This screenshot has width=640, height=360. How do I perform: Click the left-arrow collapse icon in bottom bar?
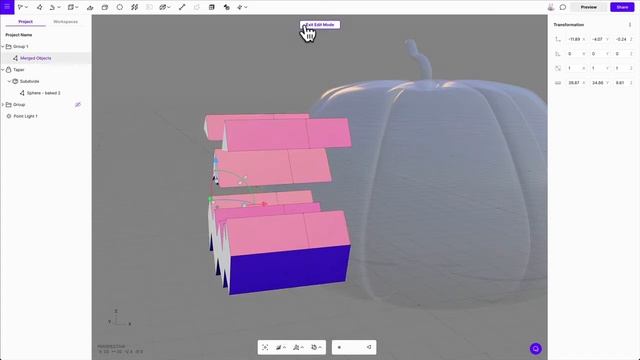point(369,347)
